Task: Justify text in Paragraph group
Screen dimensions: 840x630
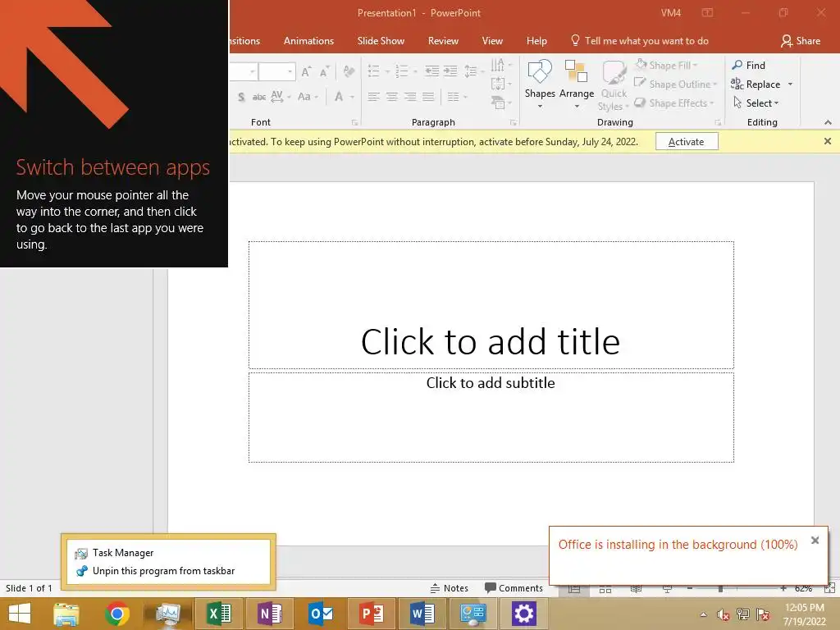Action: click(x=428, y=97)
